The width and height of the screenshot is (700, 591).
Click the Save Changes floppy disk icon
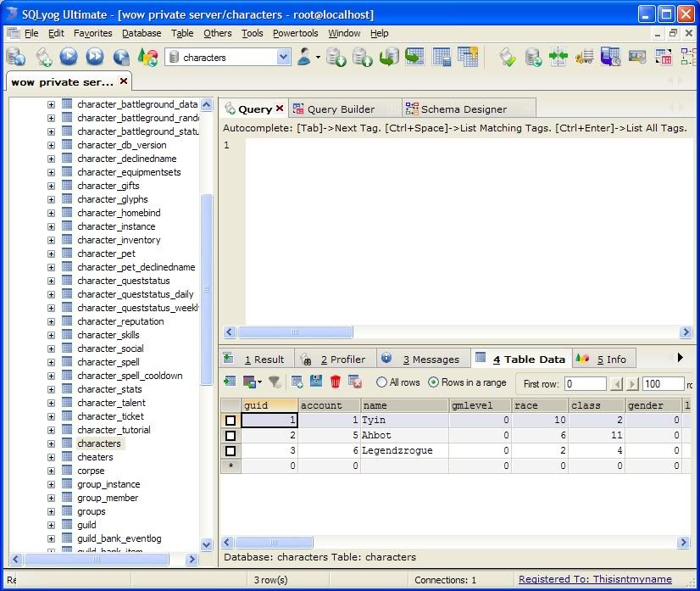(316, 382)
